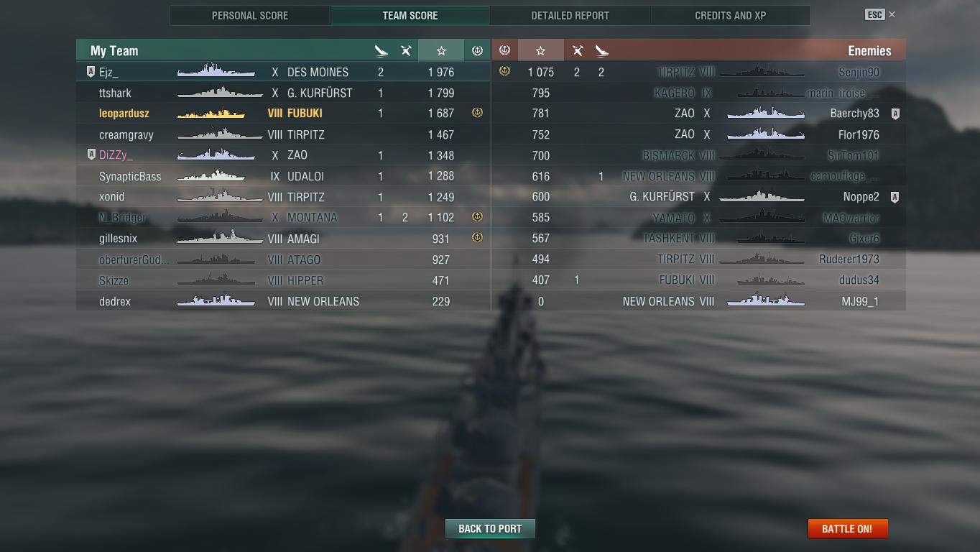Sort Enemies by aircraft shot down icon
The image size is (980, 552).
coord(577,50)
